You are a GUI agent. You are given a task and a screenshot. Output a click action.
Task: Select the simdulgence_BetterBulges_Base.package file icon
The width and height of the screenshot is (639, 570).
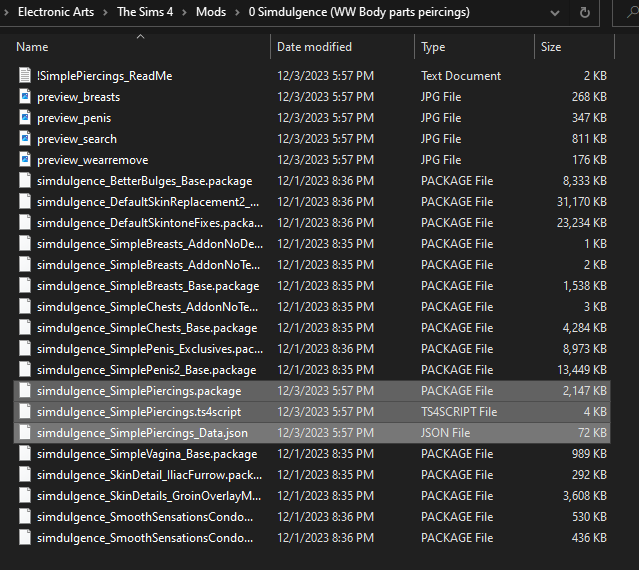pyautogui.click(x=25, y=181)
